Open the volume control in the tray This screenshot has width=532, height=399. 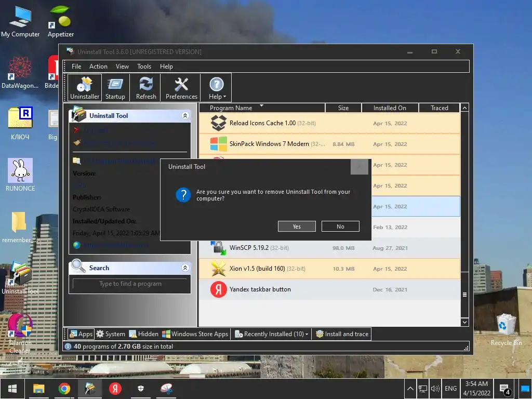click(435, 389)
